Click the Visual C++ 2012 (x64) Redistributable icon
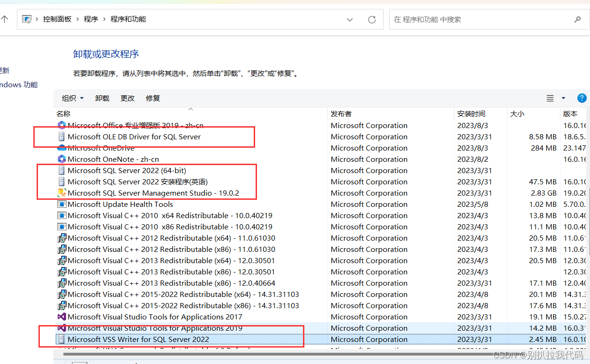The height and width of the screenshot is (364, 590). [x=61, y=238]
